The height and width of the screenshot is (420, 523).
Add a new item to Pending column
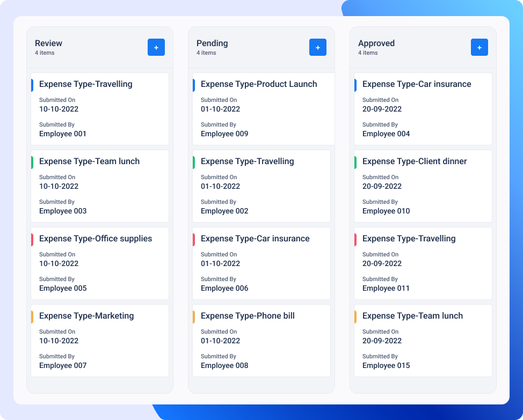coord(317,47)
